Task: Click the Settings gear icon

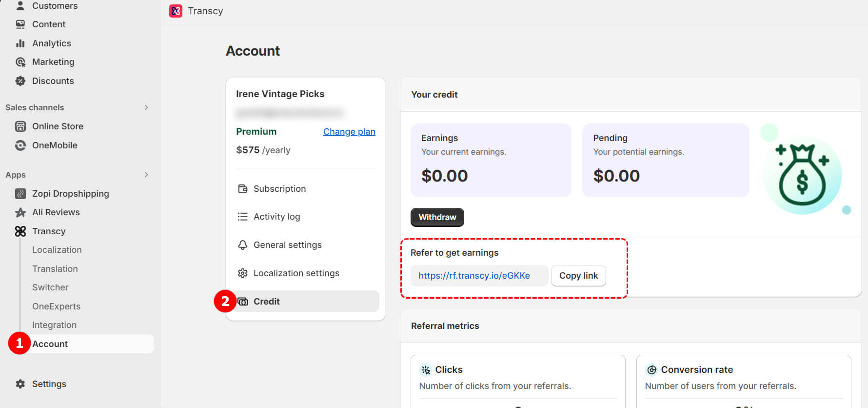Action: [x=20, y=384]
